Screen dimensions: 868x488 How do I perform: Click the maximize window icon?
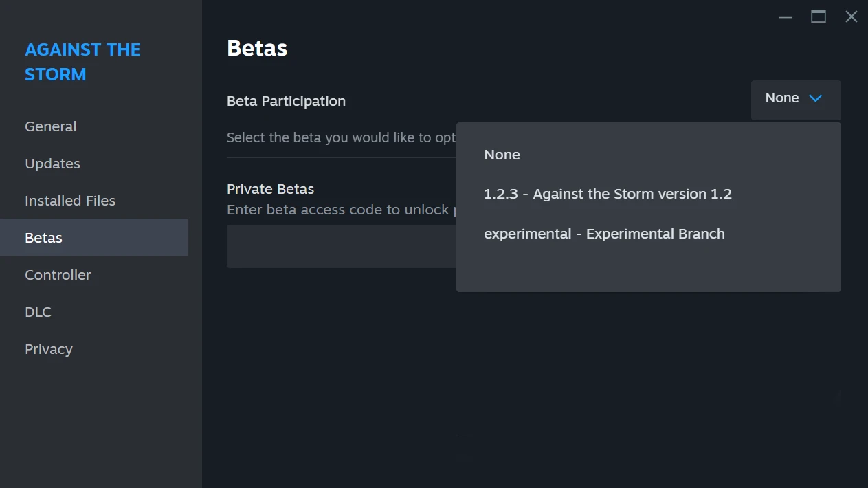click(819, 17)
